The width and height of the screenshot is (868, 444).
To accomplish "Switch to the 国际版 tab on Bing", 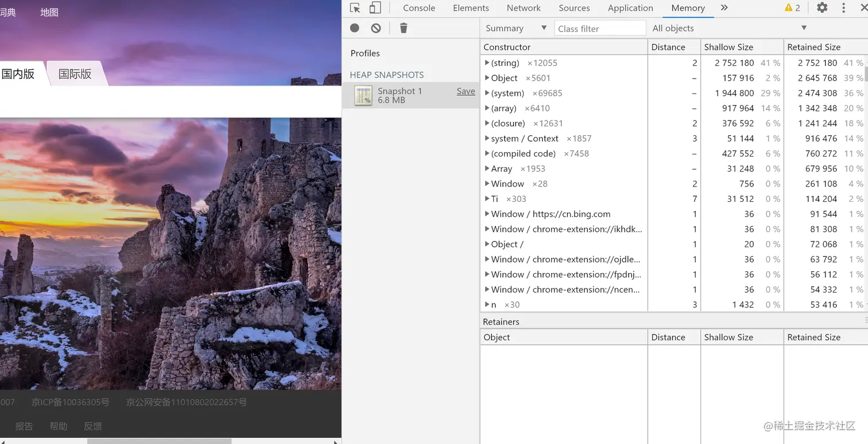I will 75,73.
